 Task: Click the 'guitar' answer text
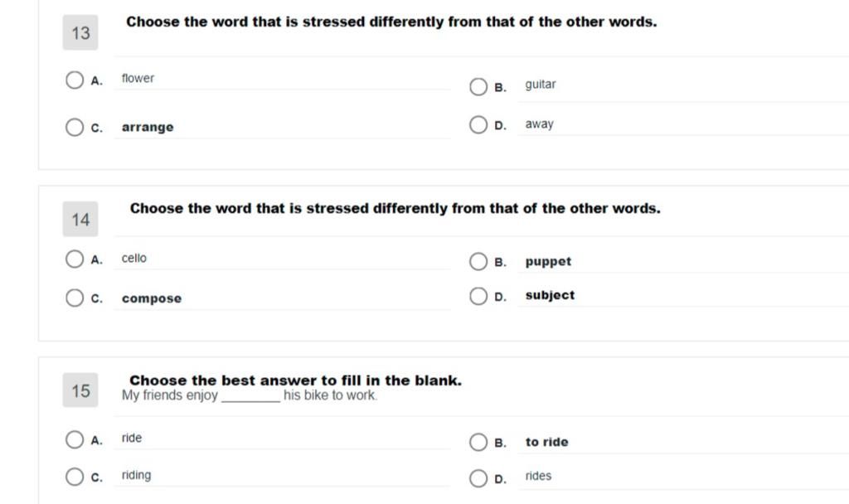(x=541, y=85)
